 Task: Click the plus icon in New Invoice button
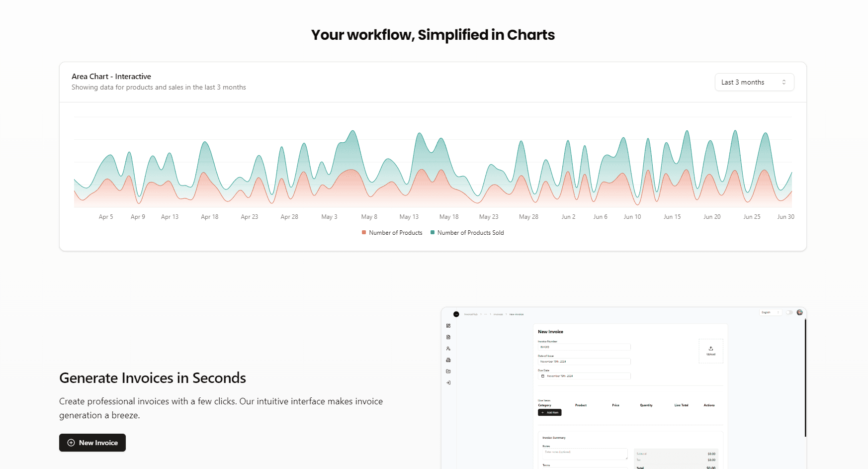tap(71, 443)
